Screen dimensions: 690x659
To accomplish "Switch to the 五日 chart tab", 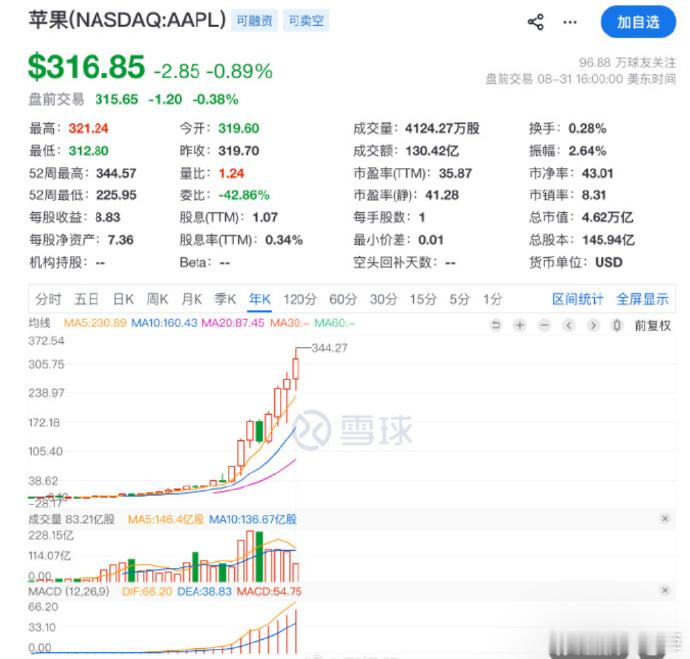I will 86,299.
